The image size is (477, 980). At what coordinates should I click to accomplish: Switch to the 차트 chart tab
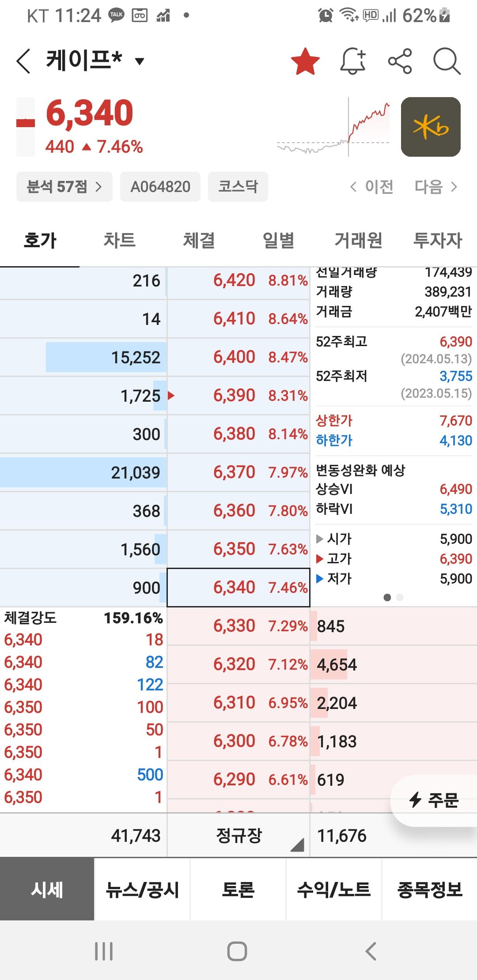pos(120,241)
